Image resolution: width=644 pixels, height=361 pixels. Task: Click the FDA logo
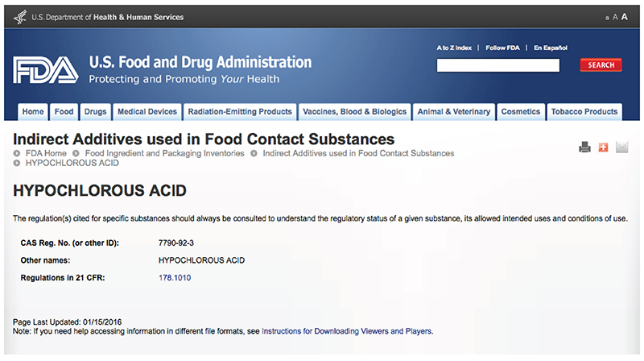[x=45, y=70]
